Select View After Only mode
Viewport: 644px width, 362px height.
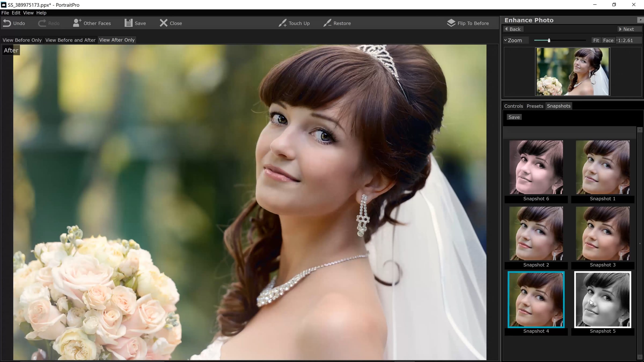pos(117,40)
